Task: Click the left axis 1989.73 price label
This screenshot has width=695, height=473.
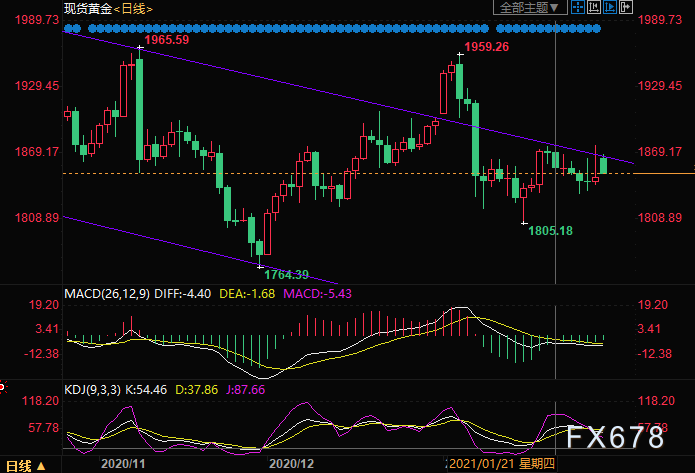Action: click(x=37, y=20)
